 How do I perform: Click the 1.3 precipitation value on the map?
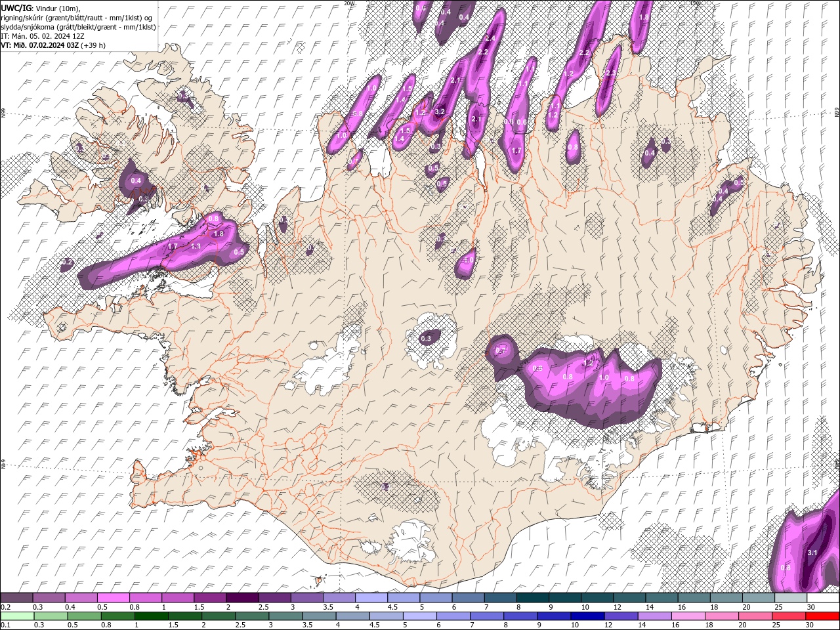(x=196, y=247)
